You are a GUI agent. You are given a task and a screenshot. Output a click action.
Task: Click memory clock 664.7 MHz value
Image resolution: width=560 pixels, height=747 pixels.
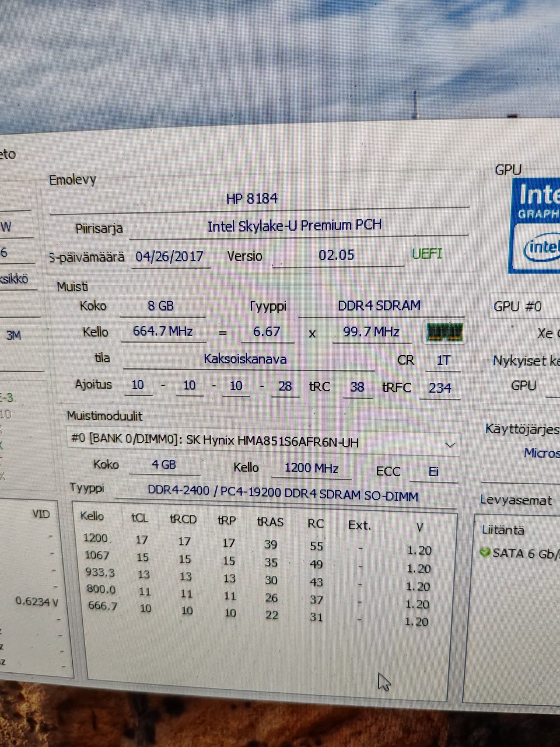coord(163,331)
